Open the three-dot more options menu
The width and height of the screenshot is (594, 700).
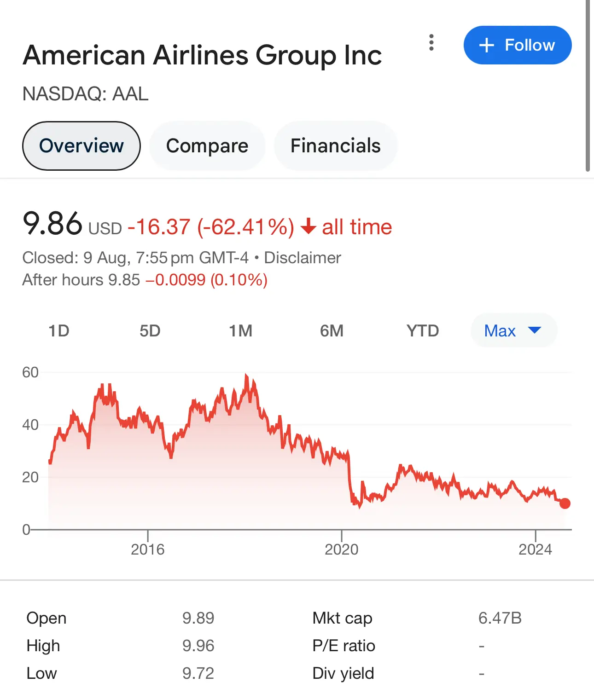(x=431, y=42)
